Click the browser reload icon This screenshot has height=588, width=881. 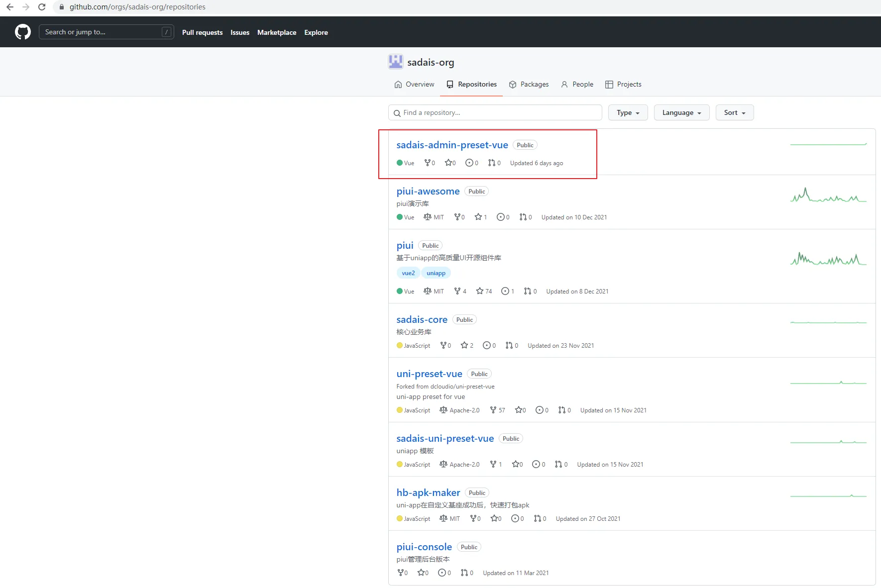[42, 7]
